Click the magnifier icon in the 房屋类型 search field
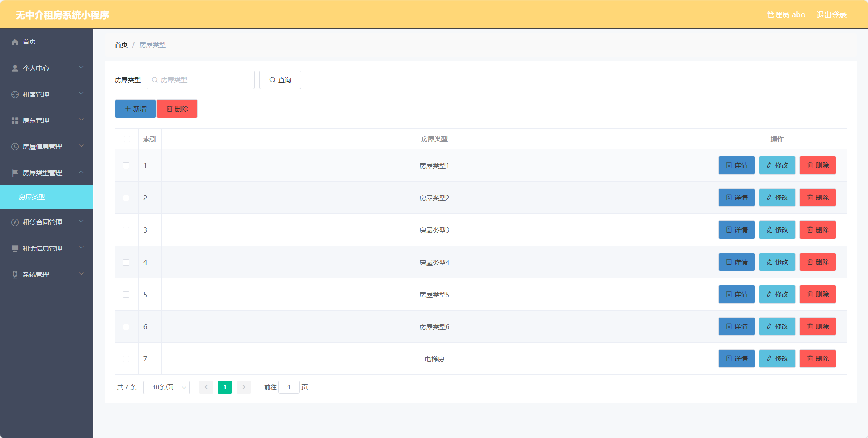The image size is (868, 438). click(x=155, y=80)
